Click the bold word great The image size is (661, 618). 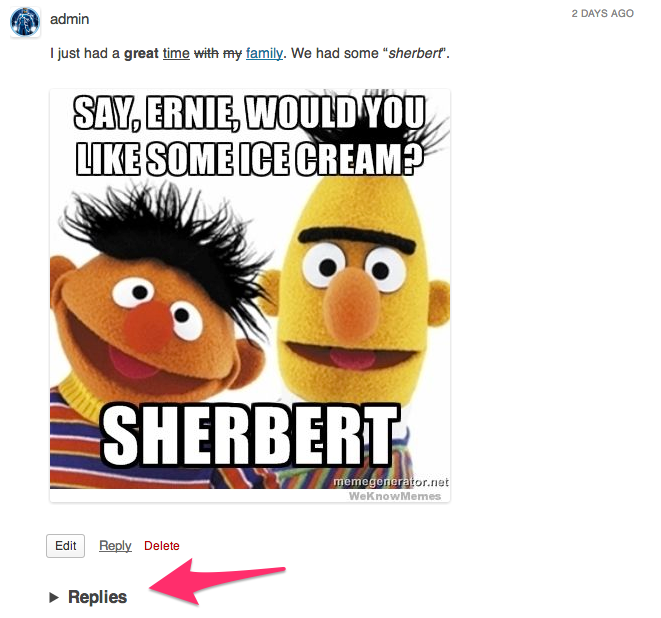(141, 54)
